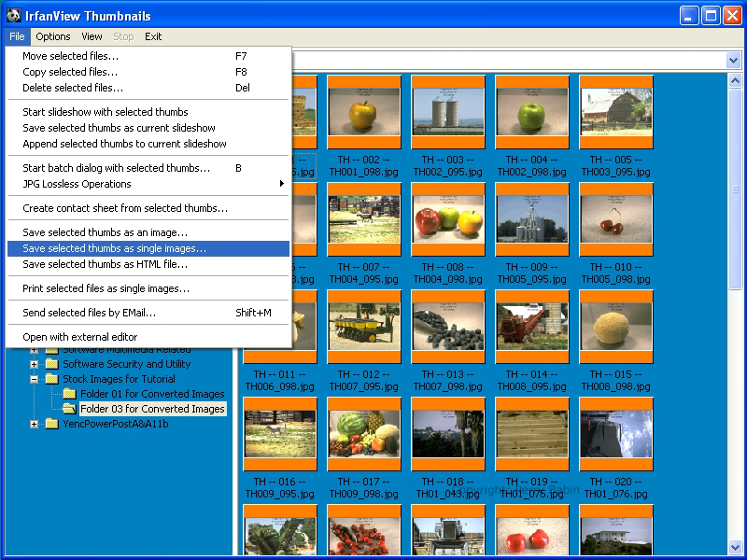
Task: Choose Print selected files as single images
Action: [148, 288]
